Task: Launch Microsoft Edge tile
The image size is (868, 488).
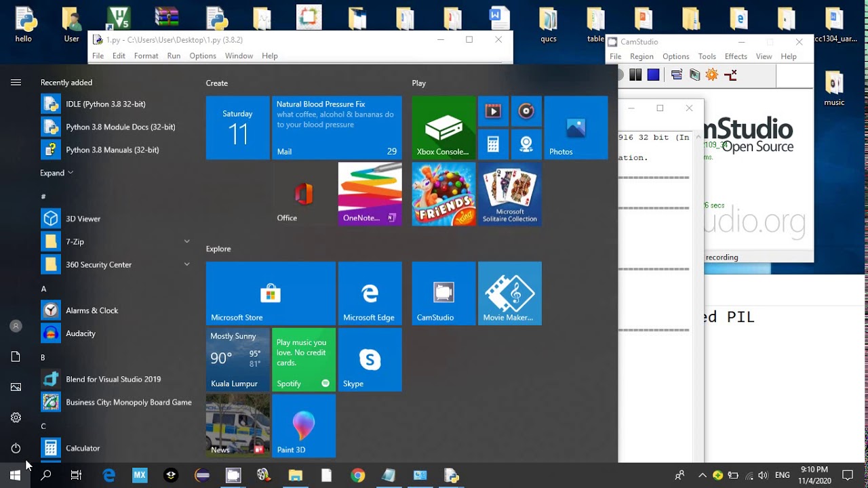Action: [370, 293]
